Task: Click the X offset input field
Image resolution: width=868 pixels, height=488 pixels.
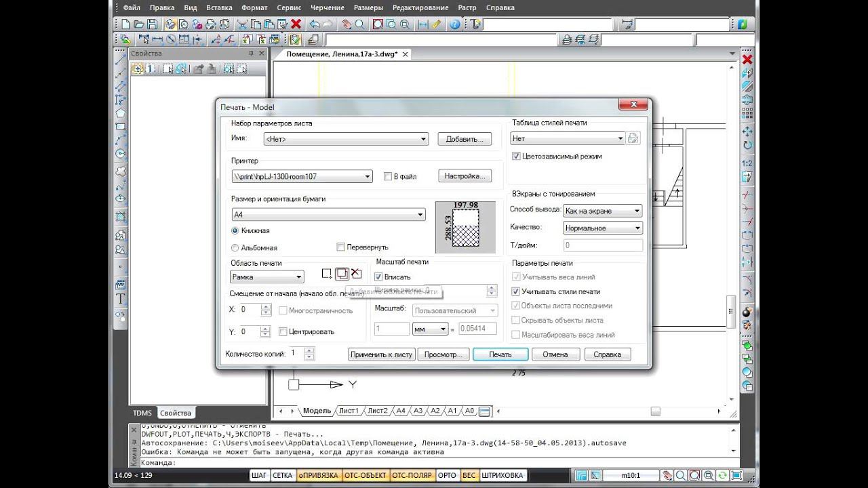Action: pos(250,310)
